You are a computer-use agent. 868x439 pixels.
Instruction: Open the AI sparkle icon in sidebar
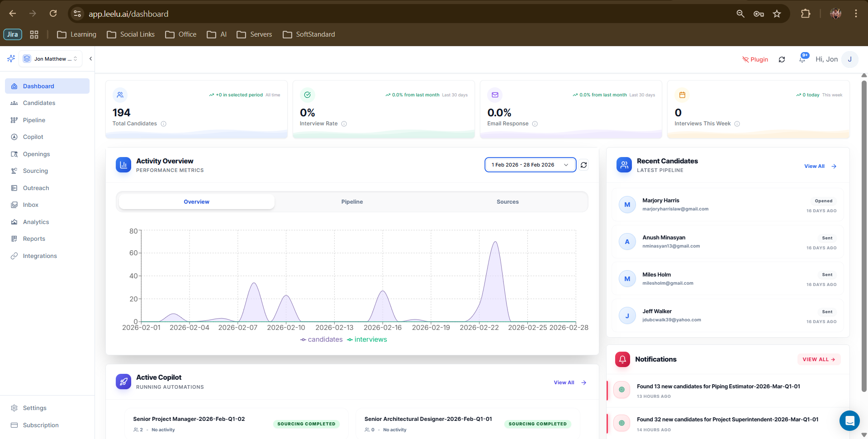click(11, 59)
